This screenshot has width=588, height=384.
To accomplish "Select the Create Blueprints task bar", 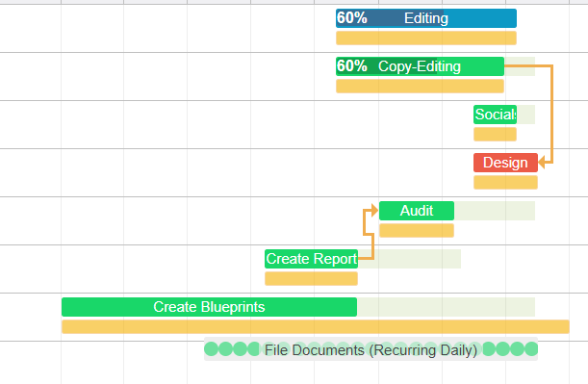I will pyautogui.click(x=209, y=307).
